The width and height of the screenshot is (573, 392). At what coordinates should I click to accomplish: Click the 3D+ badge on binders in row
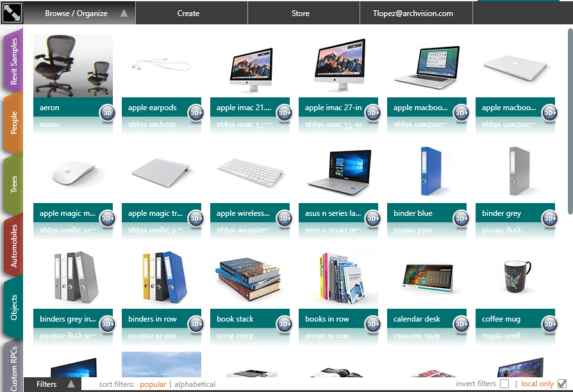[196, 324]
